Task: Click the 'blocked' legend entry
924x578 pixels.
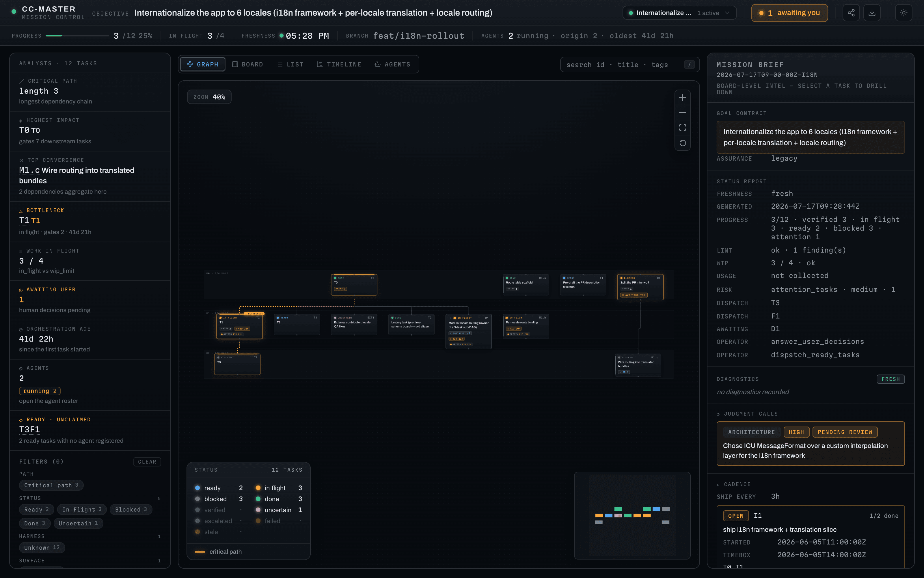Action: click(x=218, y=499)
